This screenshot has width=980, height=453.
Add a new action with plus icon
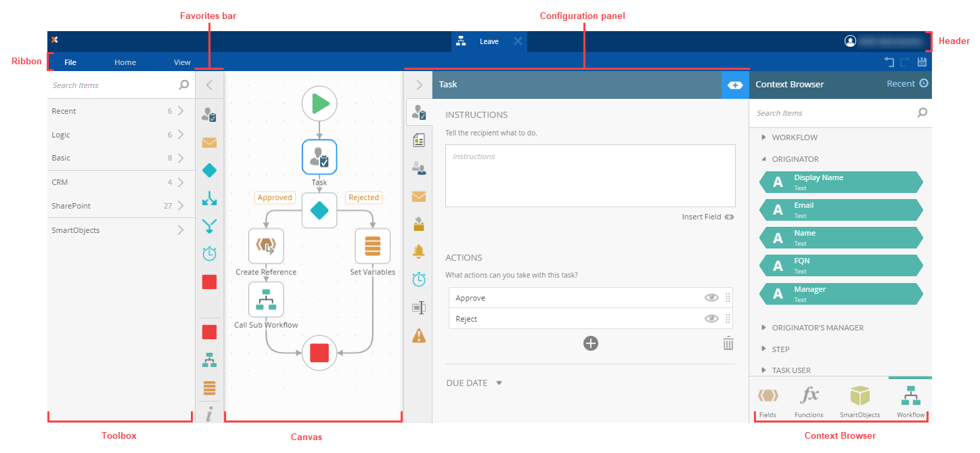pos(591,343)
